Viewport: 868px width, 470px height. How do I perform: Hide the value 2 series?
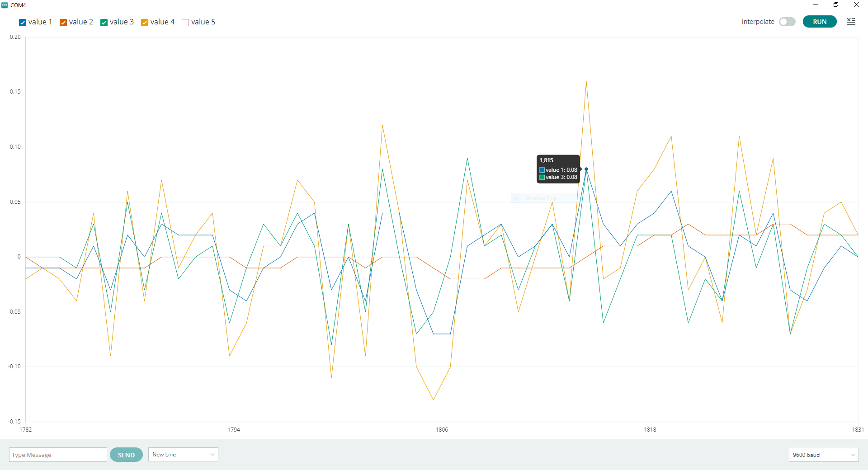point(63,23)
